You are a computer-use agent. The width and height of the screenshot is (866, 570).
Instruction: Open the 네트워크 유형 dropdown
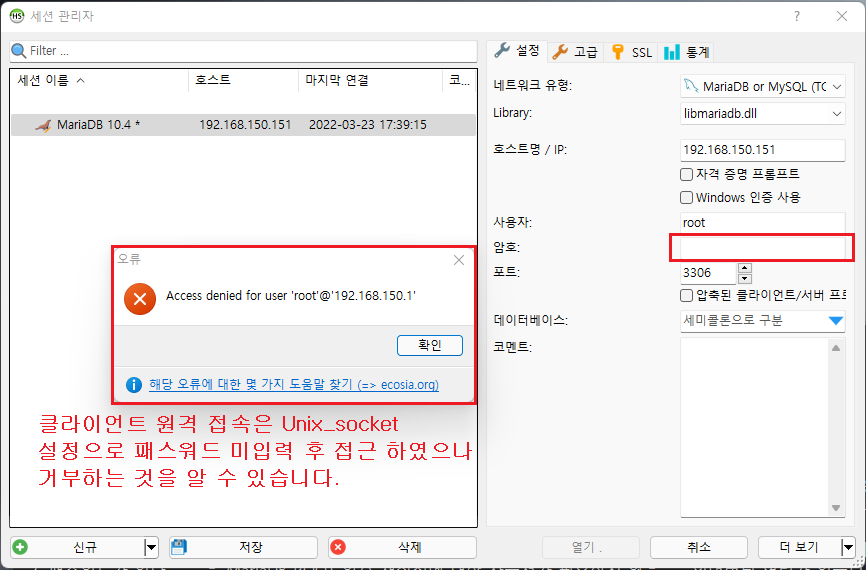(837, 87)
